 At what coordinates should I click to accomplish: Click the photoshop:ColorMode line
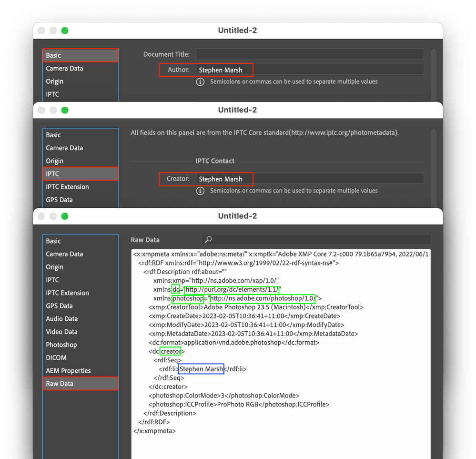pyautogui.click(x=224, y=396)
